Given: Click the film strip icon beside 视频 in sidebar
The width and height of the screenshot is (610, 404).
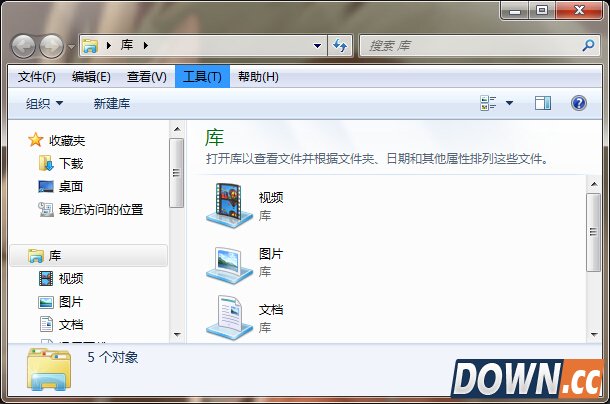Looking at the screenshot, I should (46, 279).
